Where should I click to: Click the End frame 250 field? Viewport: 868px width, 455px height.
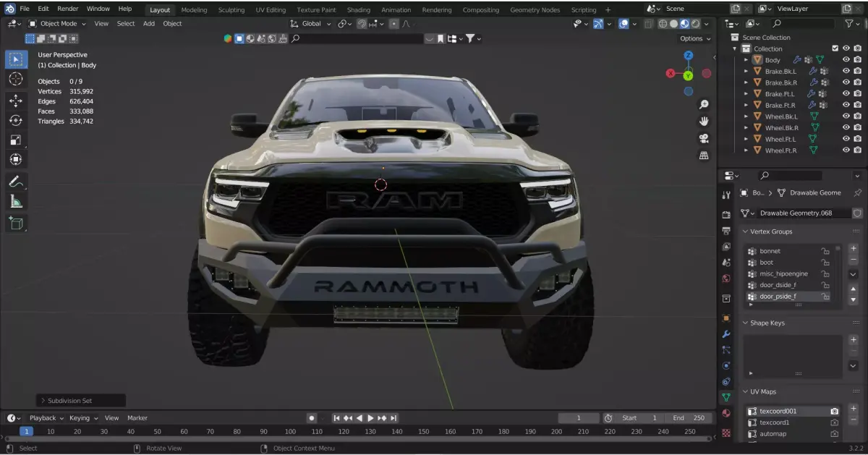pos(689,417)
